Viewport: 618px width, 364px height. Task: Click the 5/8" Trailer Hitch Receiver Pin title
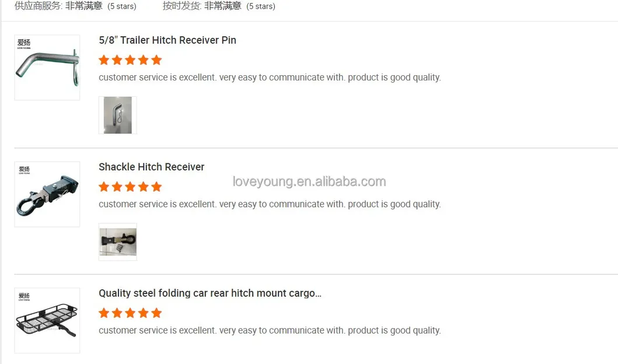point(167,40)
